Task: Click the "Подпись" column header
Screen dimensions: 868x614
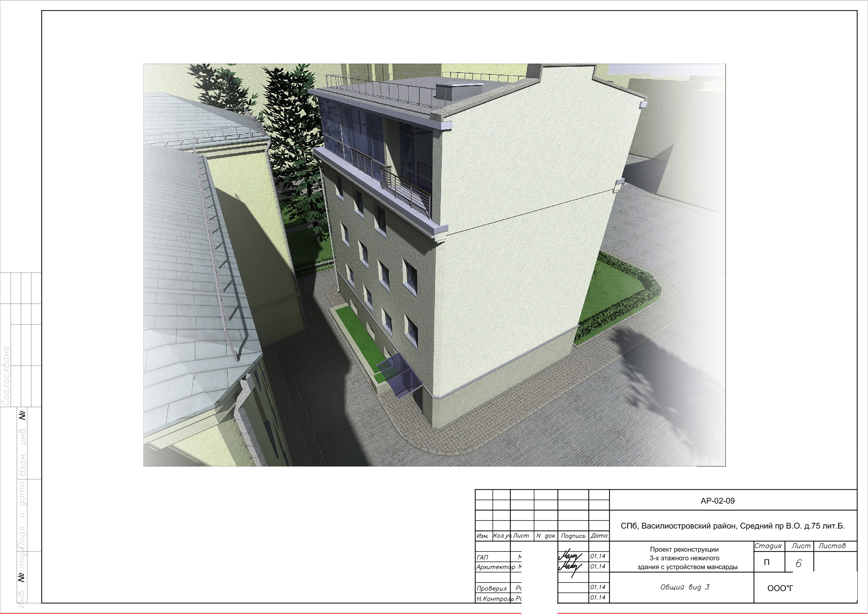Action: pos(573,536)
